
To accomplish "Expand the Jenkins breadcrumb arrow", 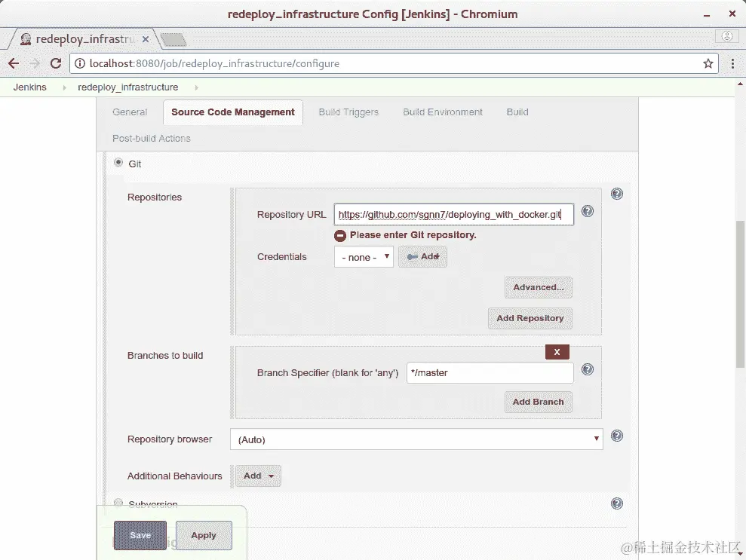I will pyautogui.click(x=65, y=87).
